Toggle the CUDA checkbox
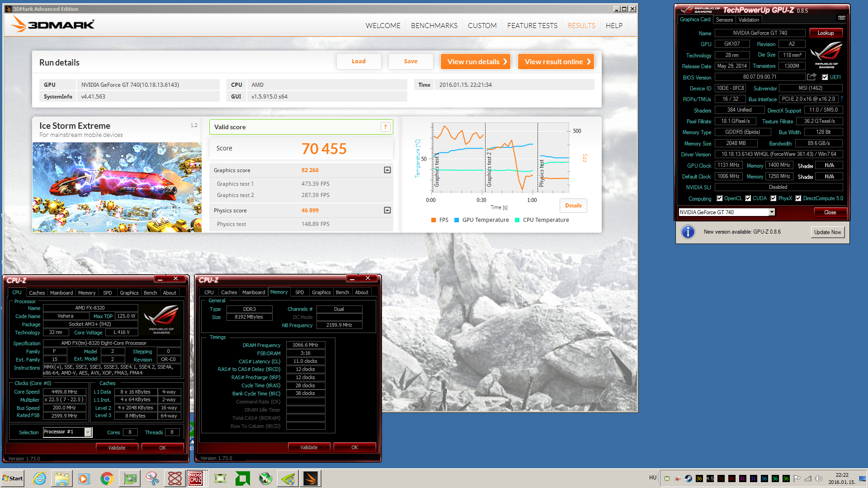Image resolution: width=868 pixels, height=488 pixels. click(748, 198)
